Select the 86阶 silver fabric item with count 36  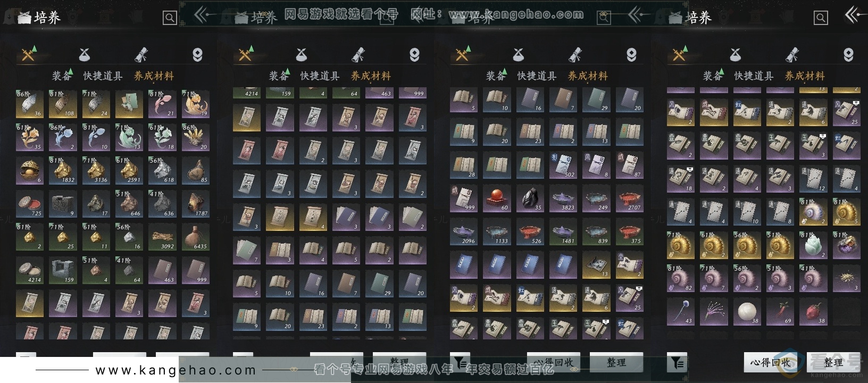30,104
